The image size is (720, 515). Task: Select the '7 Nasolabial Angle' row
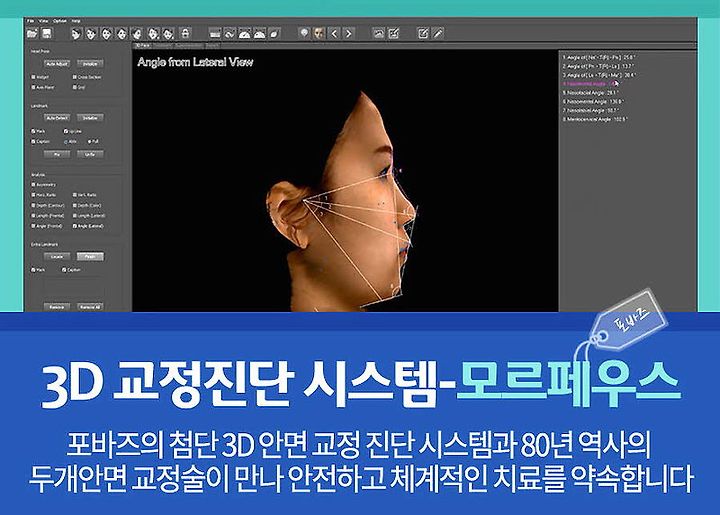pos(591,110)
